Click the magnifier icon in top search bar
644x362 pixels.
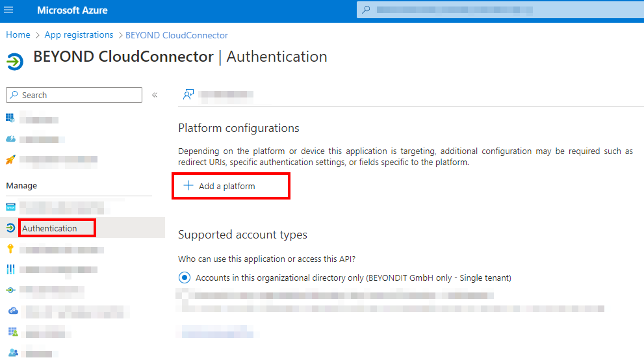point(367,10)
